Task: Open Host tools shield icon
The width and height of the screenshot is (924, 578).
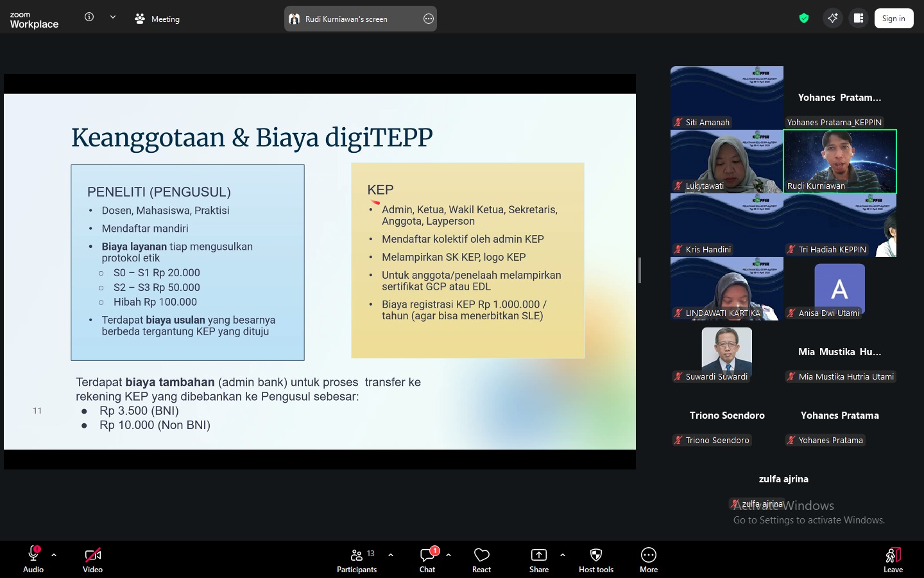Action: [595, 559]
